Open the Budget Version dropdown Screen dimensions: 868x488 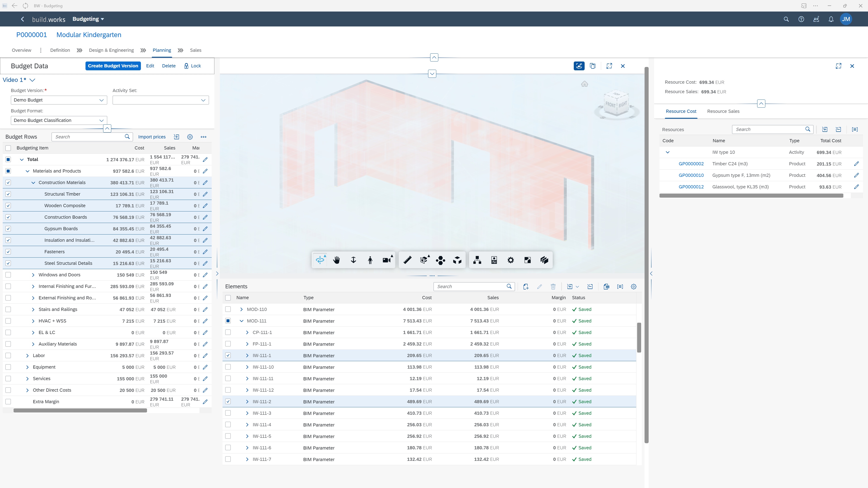point(101,100)
